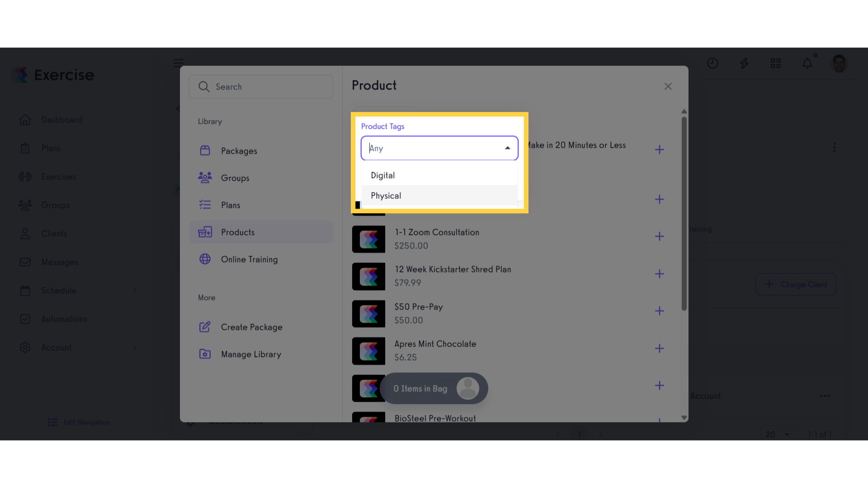The height and width of the screenshot is (488, 868).
Task: Click the Packages box icon
Action: 205,150
